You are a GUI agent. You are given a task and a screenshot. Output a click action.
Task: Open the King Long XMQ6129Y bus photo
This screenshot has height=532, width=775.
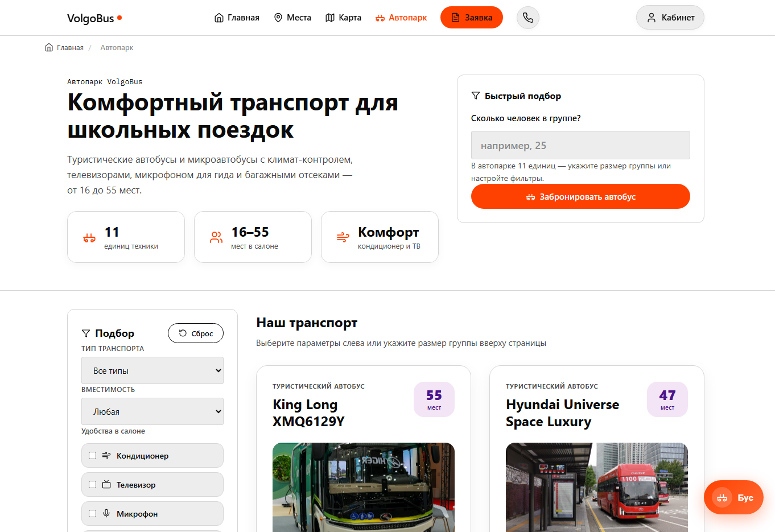[364, 487]
